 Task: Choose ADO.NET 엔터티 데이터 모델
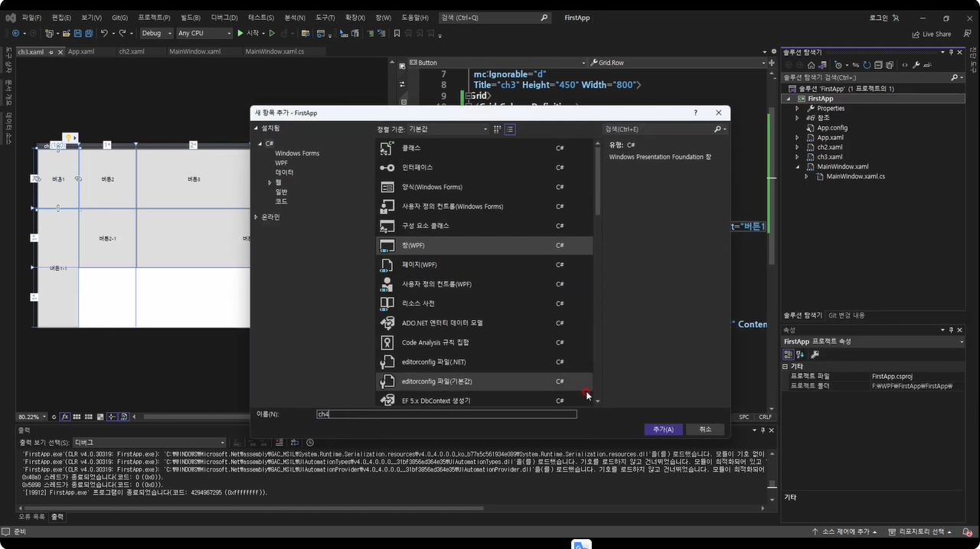point(484,323)
